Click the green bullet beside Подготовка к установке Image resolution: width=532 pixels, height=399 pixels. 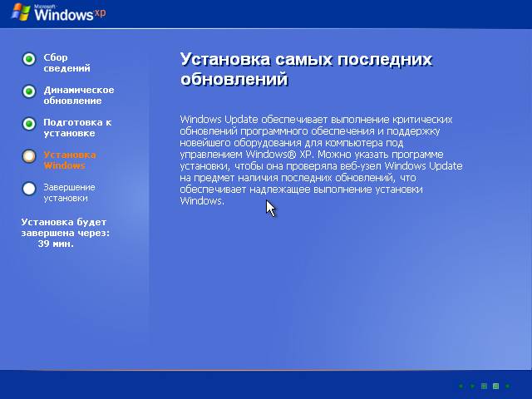(x=29, y=124)
